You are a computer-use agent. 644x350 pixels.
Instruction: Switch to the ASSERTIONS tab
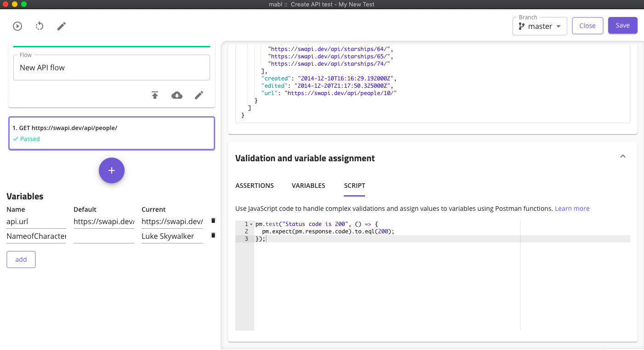(255, 186)
